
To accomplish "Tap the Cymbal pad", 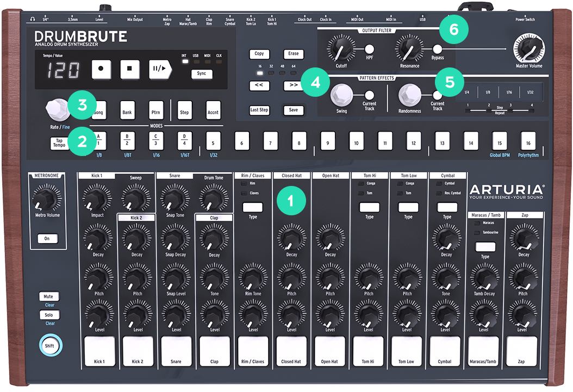I will click(x=445, y=351).
